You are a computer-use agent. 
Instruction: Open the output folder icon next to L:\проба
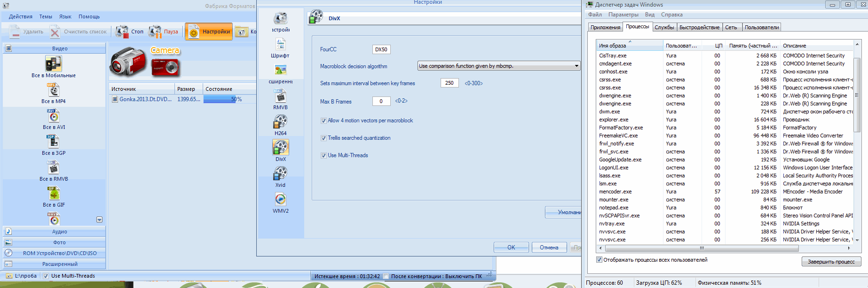(x=9, y=276)
